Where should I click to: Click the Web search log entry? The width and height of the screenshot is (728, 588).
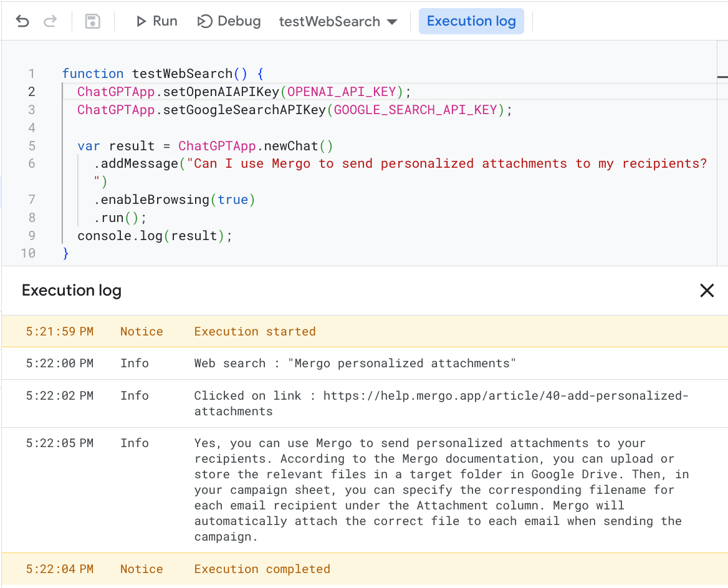355,363
